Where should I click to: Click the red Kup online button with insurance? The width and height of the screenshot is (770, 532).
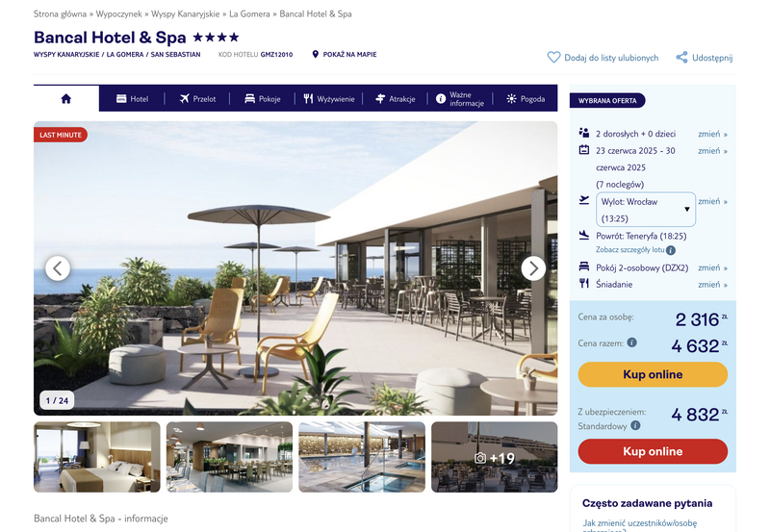tap(653, 451)
